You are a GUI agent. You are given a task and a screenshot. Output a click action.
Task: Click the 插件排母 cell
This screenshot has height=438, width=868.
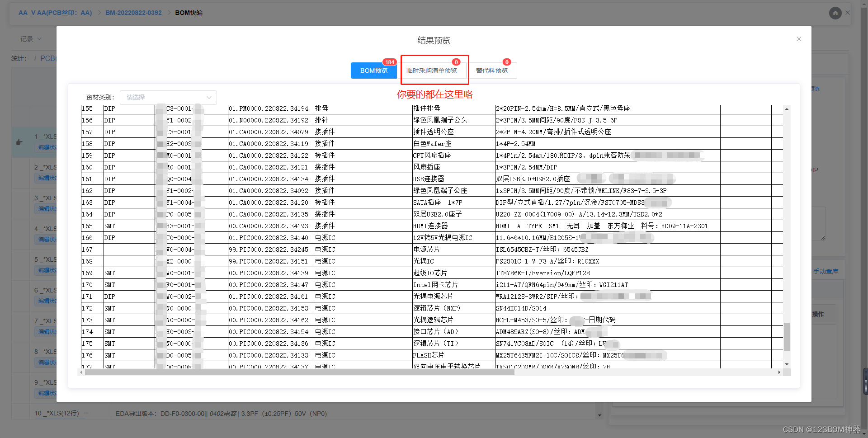tap(453, 108)
